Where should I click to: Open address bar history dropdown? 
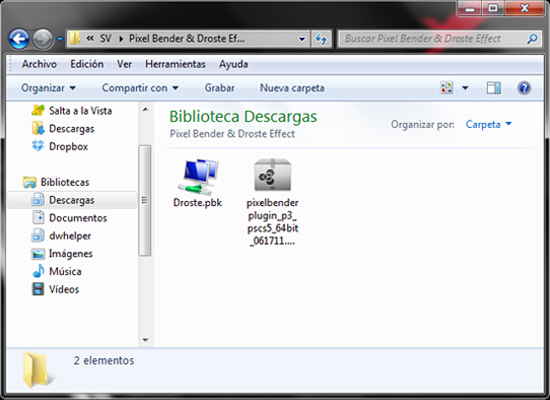pyautogui.click(x=302, y=39)
